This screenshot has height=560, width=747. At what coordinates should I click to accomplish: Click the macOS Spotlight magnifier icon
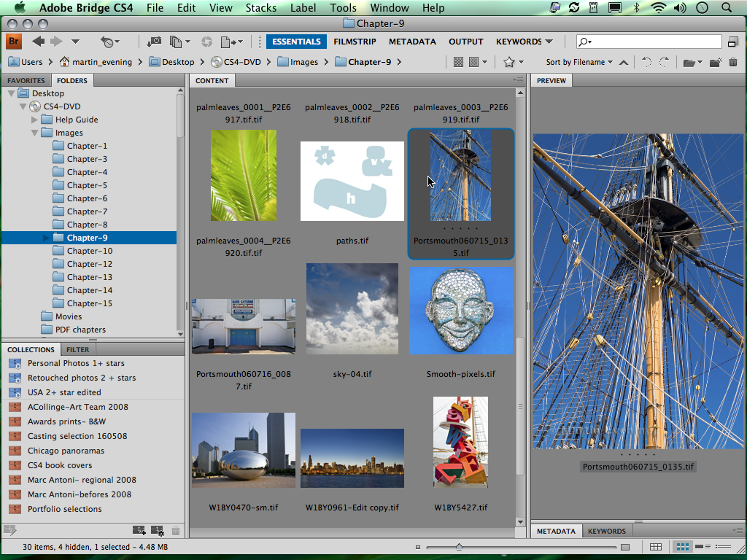pyautogui.click(x=727, y=7)
